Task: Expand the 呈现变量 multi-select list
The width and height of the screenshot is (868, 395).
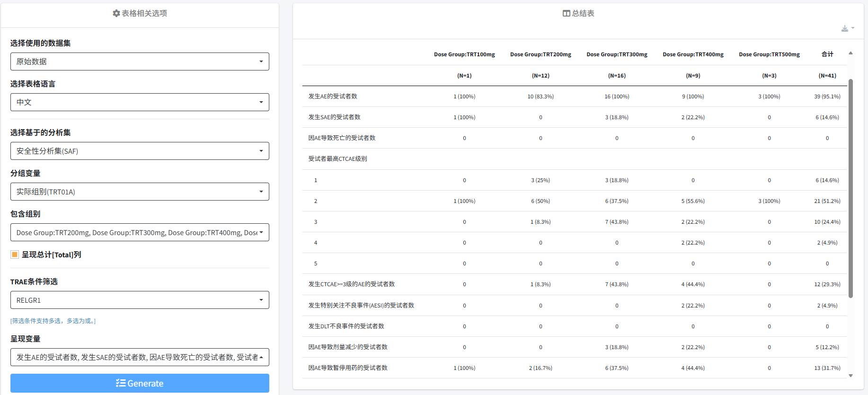Action: coord(140,357)
